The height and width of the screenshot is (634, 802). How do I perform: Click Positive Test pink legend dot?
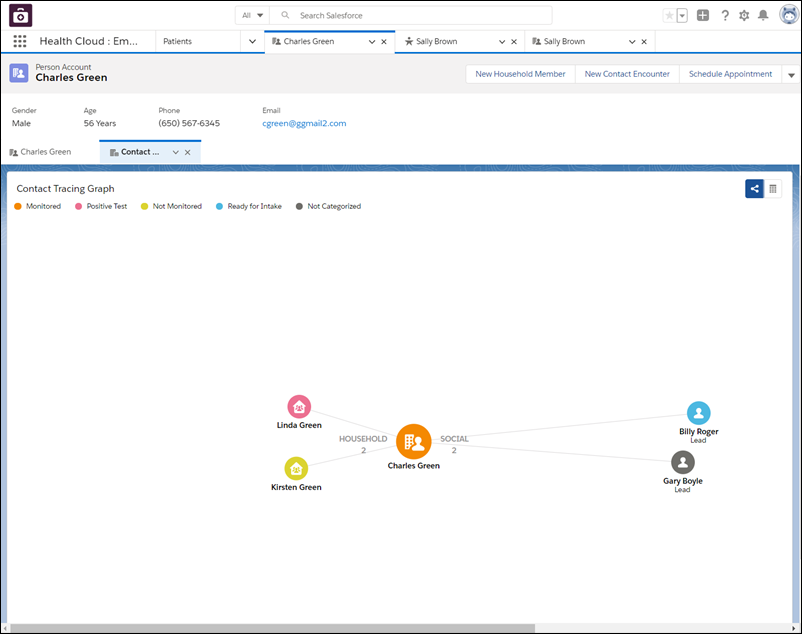coord(78,206)
